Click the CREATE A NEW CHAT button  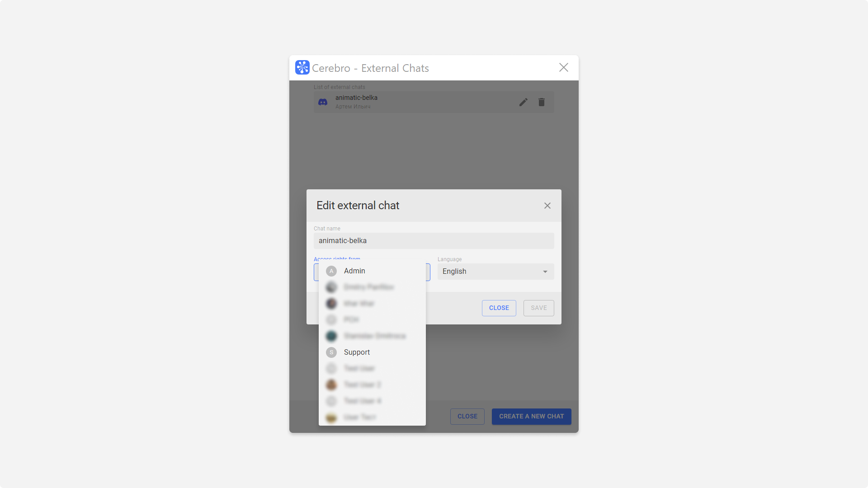pyautogui.click(x=531, y=417)
